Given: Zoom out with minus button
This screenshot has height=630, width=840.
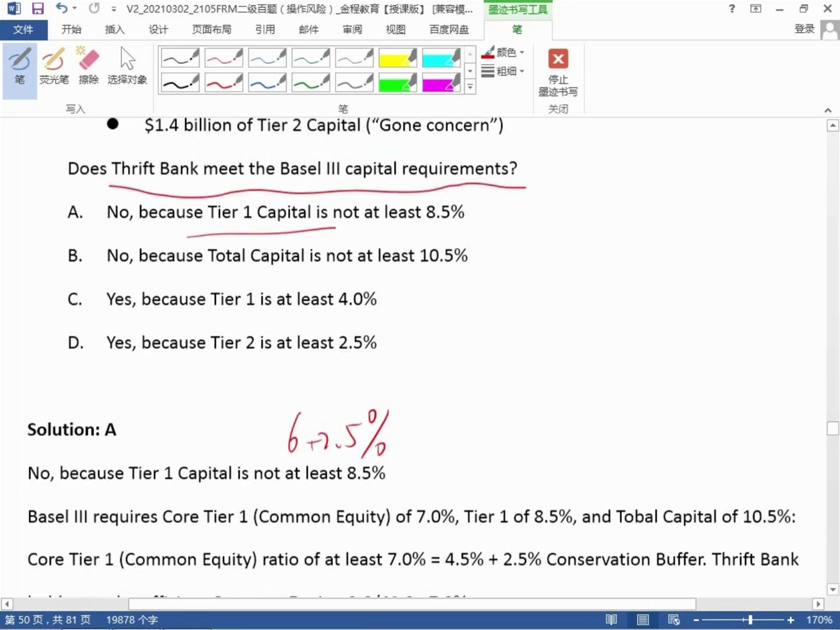Looking at the screenshot, I should [696, 620].
